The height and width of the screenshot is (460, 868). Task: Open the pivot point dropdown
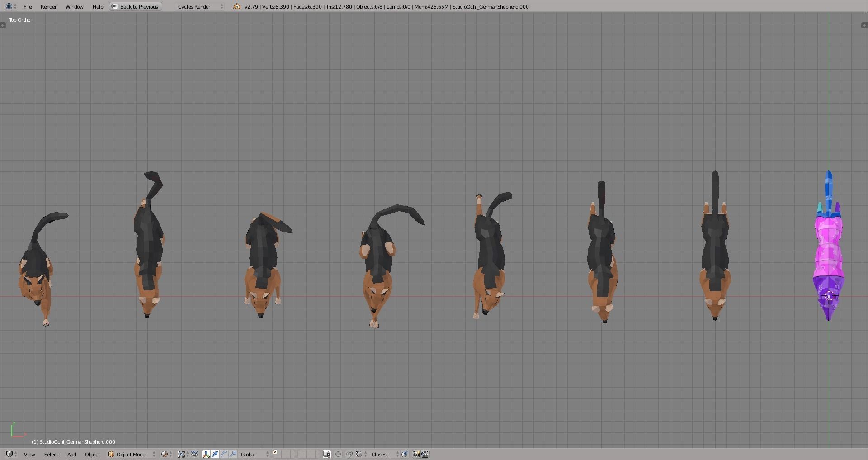click(x=183, y=454)
